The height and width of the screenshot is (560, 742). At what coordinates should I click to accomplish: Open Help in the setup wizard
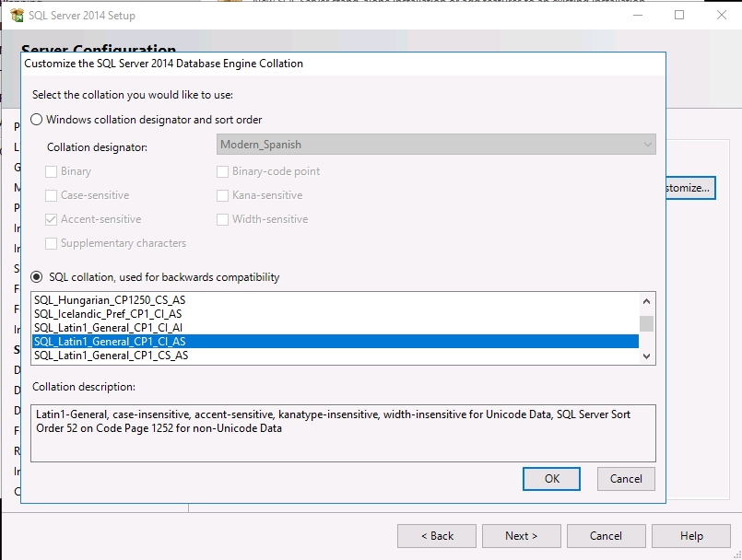[691, 536]
